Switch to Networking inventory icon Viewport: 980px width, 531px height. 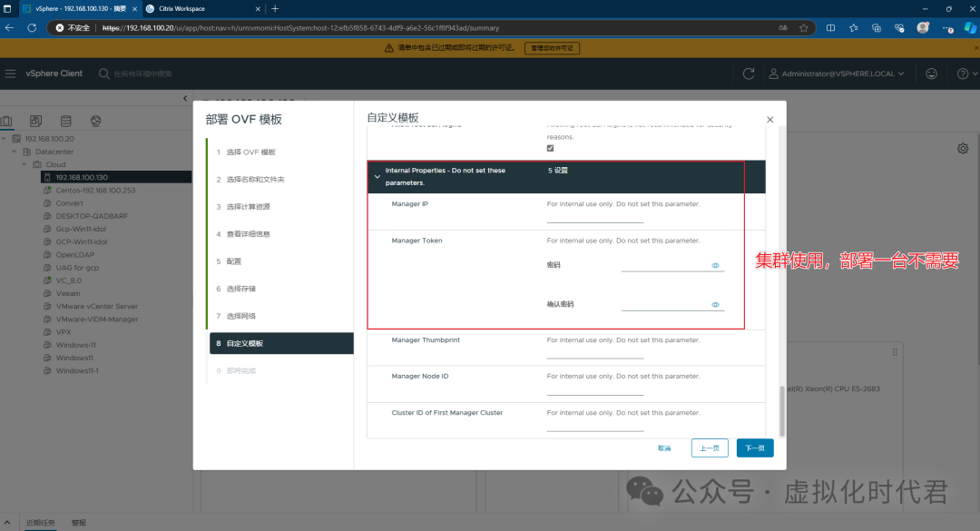(95, 122)
